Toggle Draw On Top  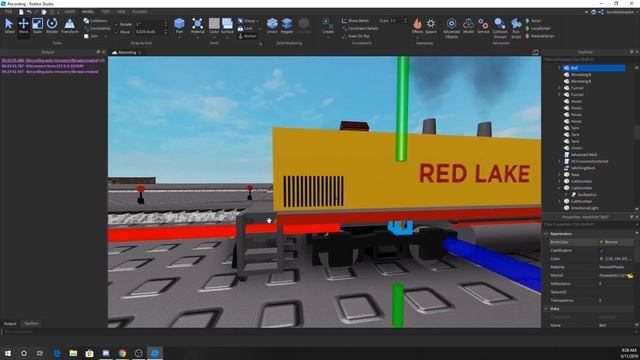(356, 36)
